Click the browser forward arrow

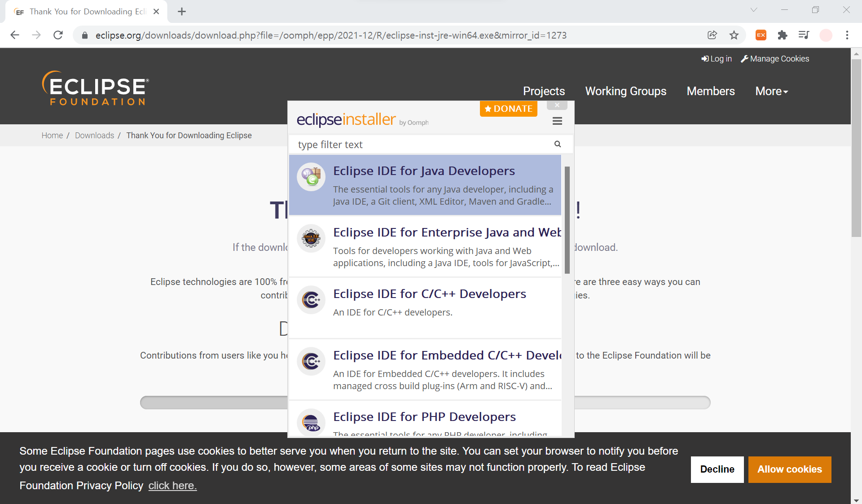click(x=36, y=35)
